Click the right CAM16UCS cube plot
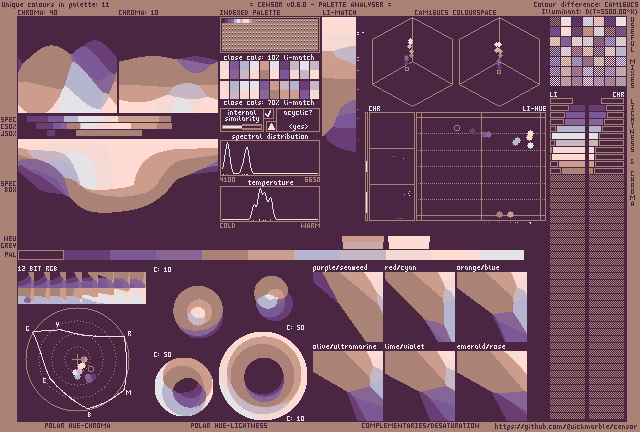 click(499, 62)
